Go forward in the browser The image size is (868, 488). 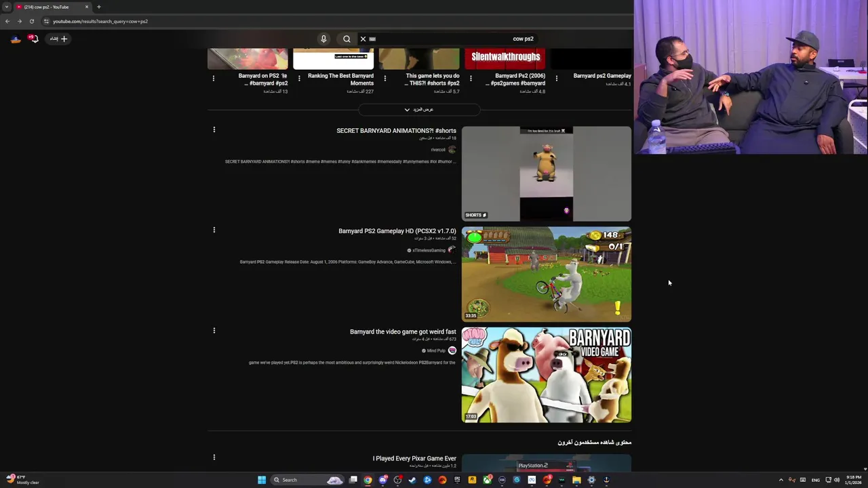[x=19, y=21]
